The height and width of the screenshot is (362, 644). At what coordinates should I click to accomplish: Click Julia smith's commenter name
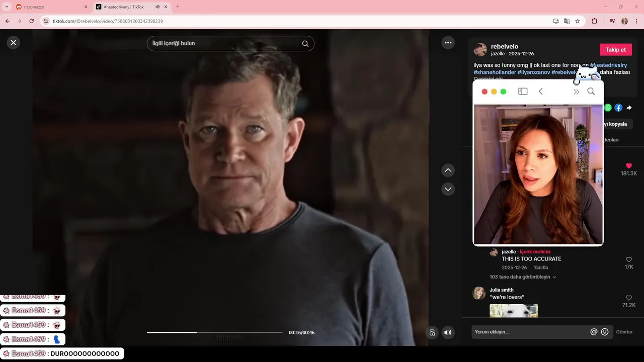(x=502, y=290)
